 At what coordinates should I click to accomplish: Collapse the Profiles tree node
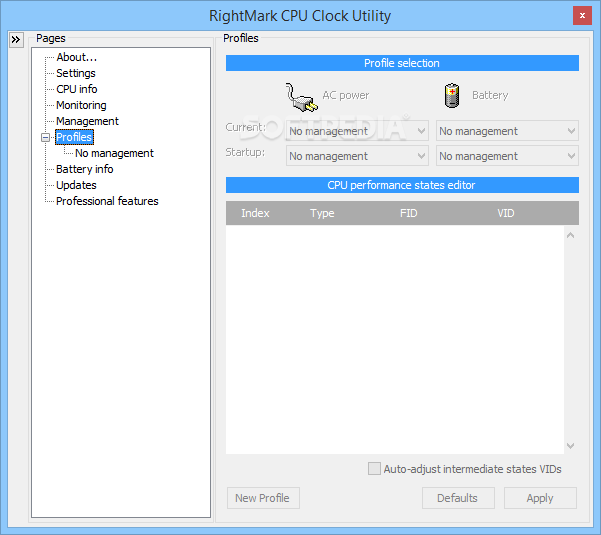point(45,137)
